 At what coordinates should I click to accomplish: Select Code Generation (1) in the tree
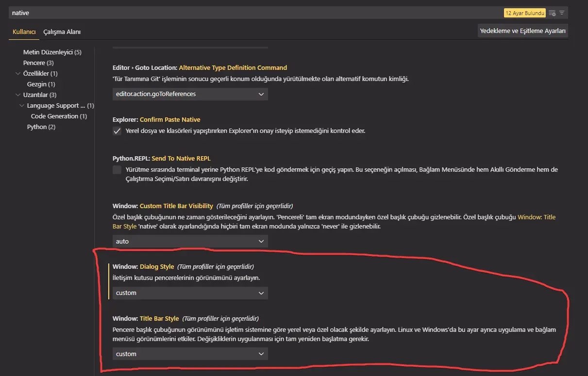[59, 116]
